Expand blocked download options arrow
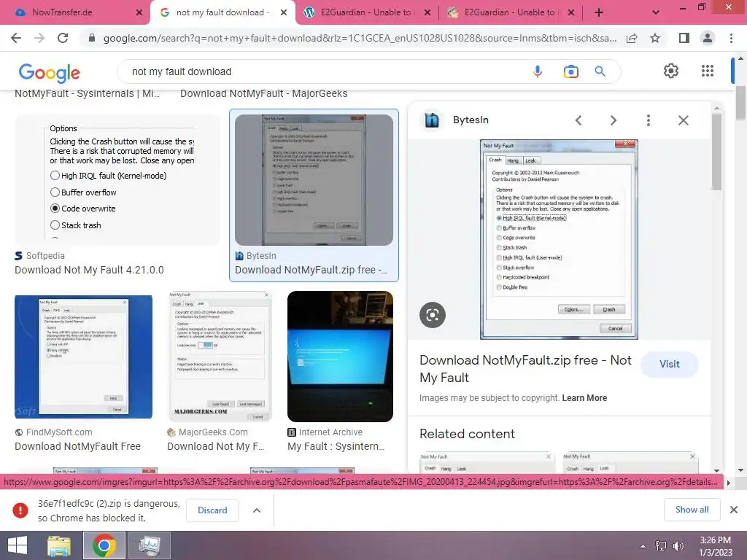Image resolution: width=747 pixels, height=560 pixels. pyautogui.click(x=256, y=510)
